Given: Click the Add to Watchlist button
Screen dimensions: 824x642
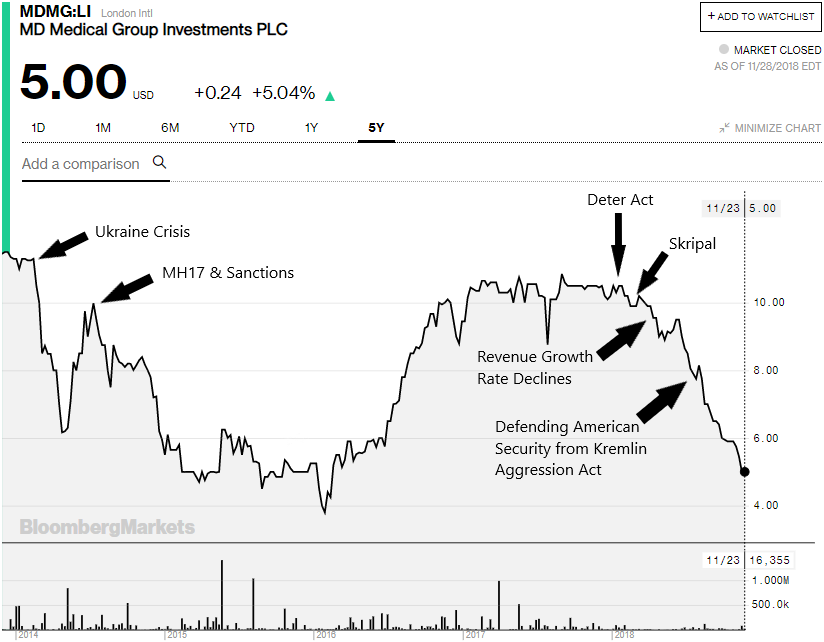Looking at the screenshot, I should pos(761,16).
